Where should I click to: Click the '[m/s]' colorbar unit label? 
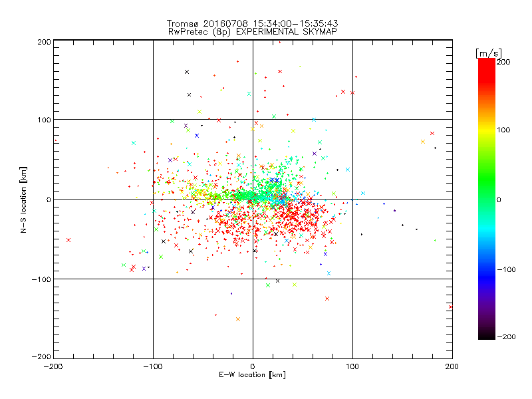point(489,53)
